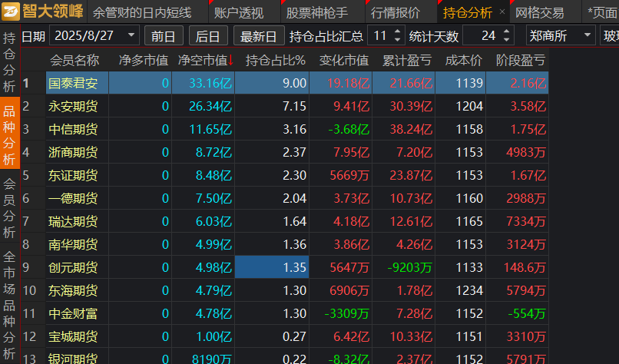Select the 浙商期货 member name
619x364 pixels.
pos(73,152)
